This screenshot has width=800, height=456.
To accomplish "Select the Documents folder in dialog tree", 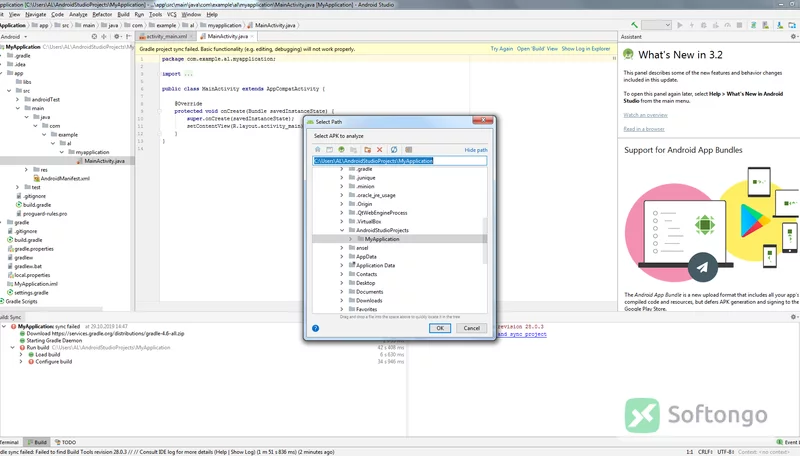I will (369, 292).
